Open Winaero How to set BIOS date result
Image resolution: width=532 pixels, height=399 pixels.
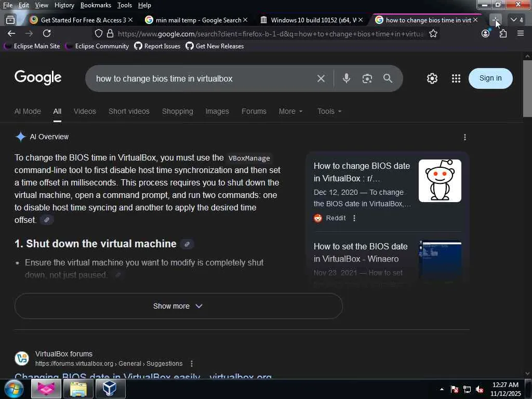tap(361, 253)
